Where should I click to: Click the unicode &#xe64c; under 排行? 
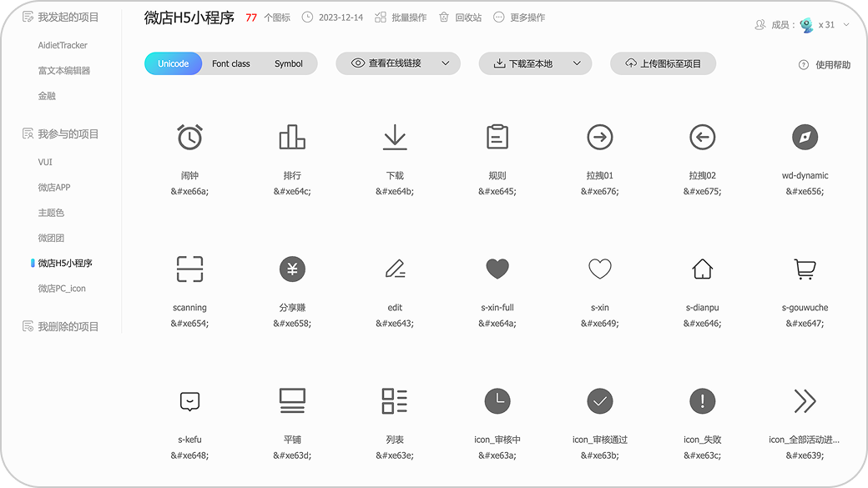click(x=292, y=191)
